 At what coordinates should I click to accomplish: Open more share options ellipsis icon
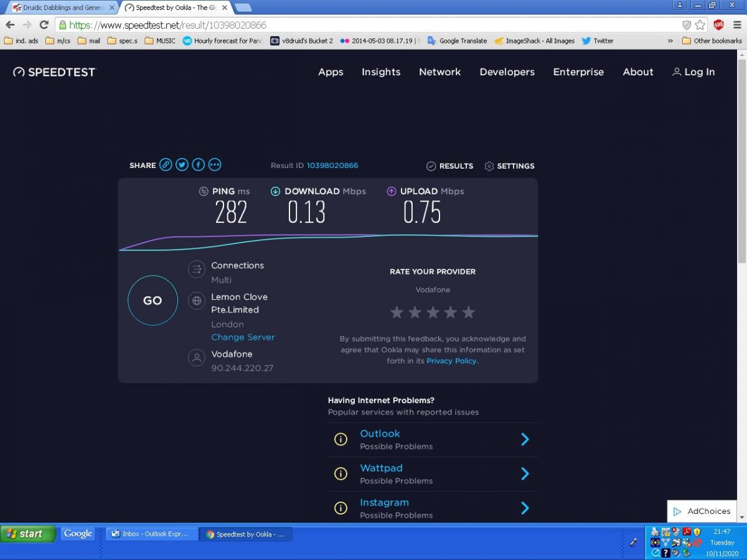(x=215, y=165)
